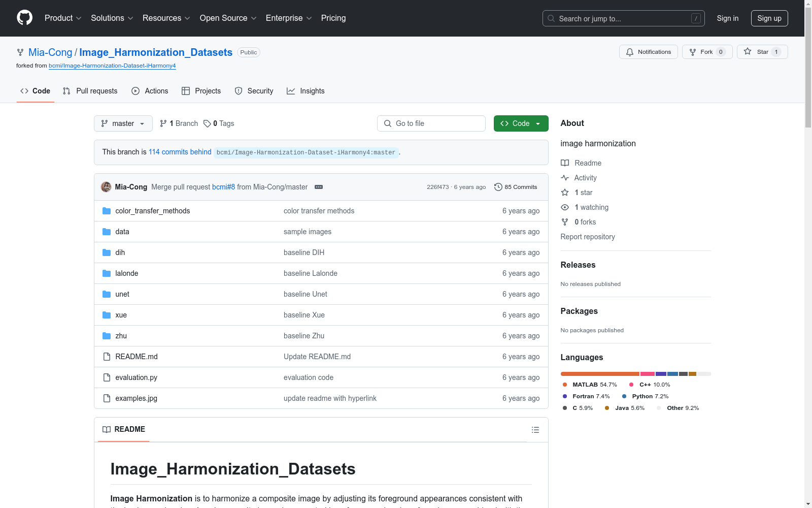The height and width of the screenshot is (508, 812).
Task: Click the Go to file search field
Action: click(431, 123)
